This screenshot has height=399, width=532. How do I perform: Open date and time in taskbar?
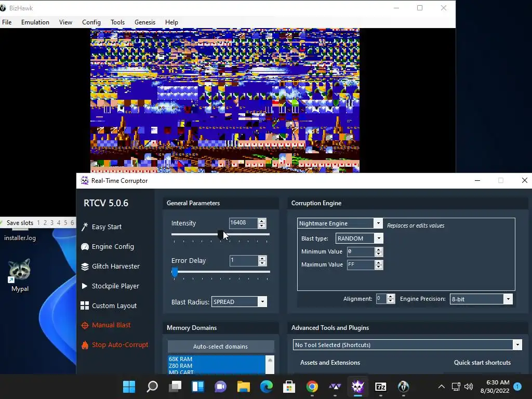pyautogui.click(x=495, y=387)
